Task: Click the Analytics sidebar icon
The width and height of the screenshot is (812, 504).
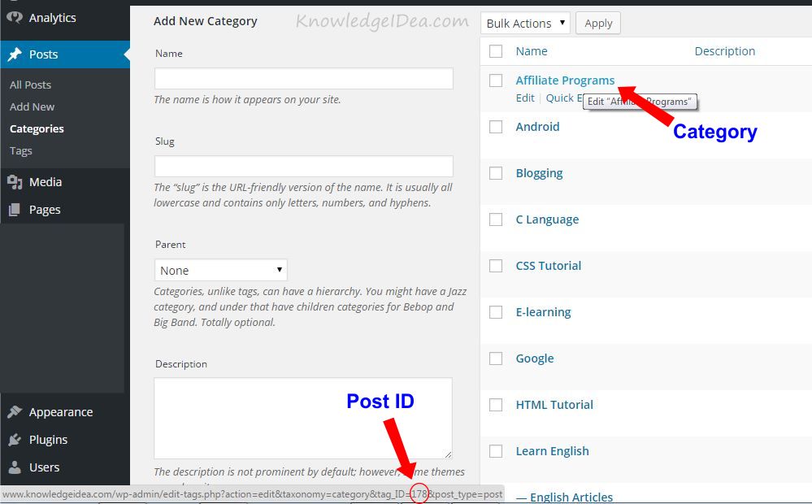Action: (x=15, y=17)
